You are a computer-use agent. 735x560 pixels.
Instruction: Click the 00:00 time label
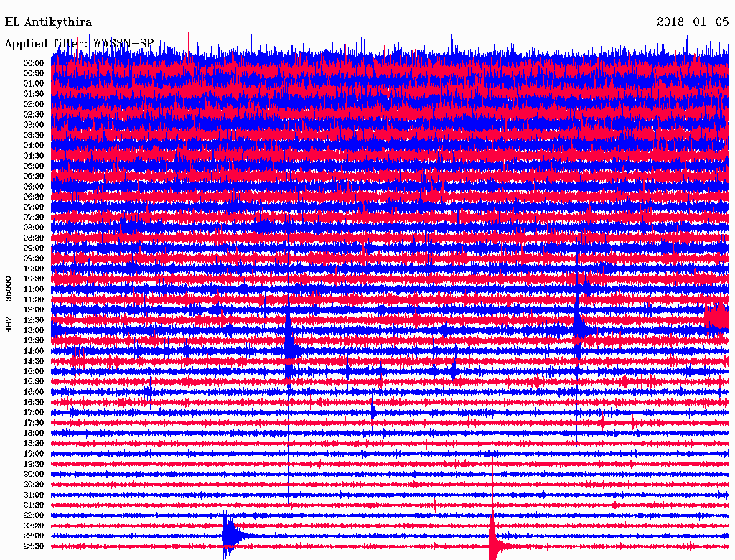coord(34,63)
